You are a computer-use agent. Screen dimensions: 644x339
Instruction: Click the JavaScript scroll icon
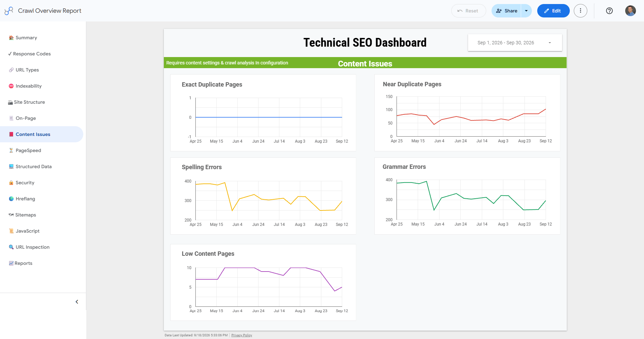tap(11, 231)
